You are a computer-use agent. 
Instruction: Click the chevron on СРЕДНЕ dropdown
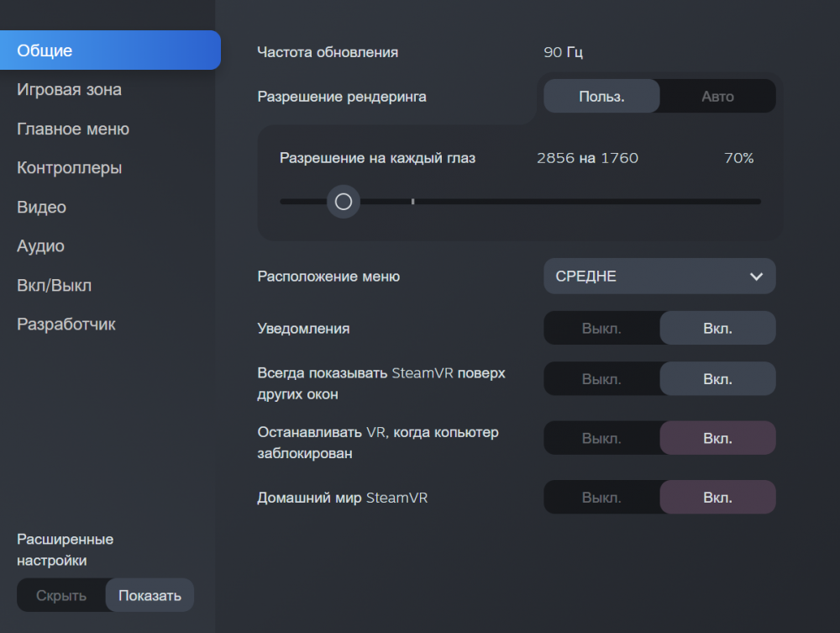(x=756, y=276)
